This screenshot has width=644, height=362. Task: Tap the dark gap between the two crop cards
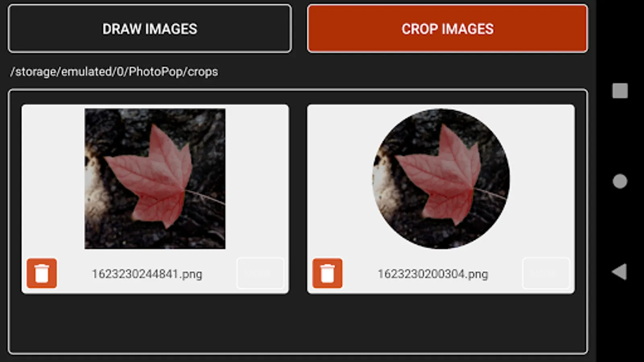tap(298, 199)
